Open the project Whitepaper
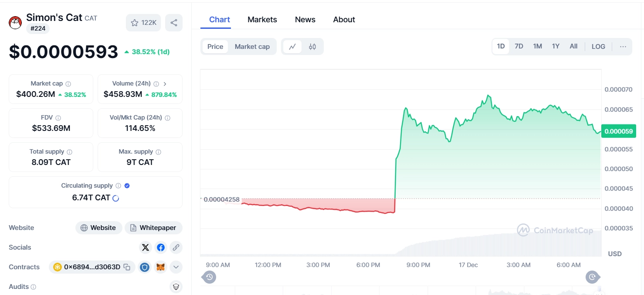Screen dimensions: 644x295 click(x=153, y=227)
